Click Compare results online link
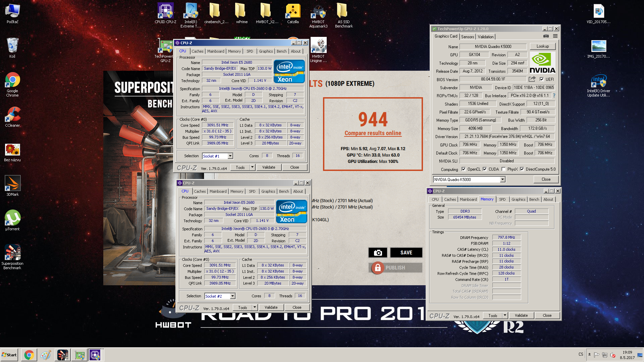This screenshot has width=644, height=362. point(373,133)
